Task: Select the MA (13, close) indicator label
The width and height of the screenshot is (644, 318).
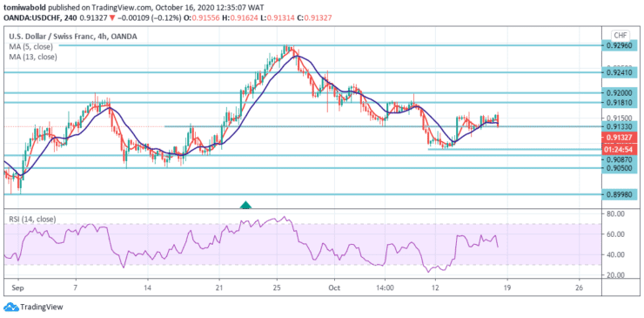Action: [33, 57]
